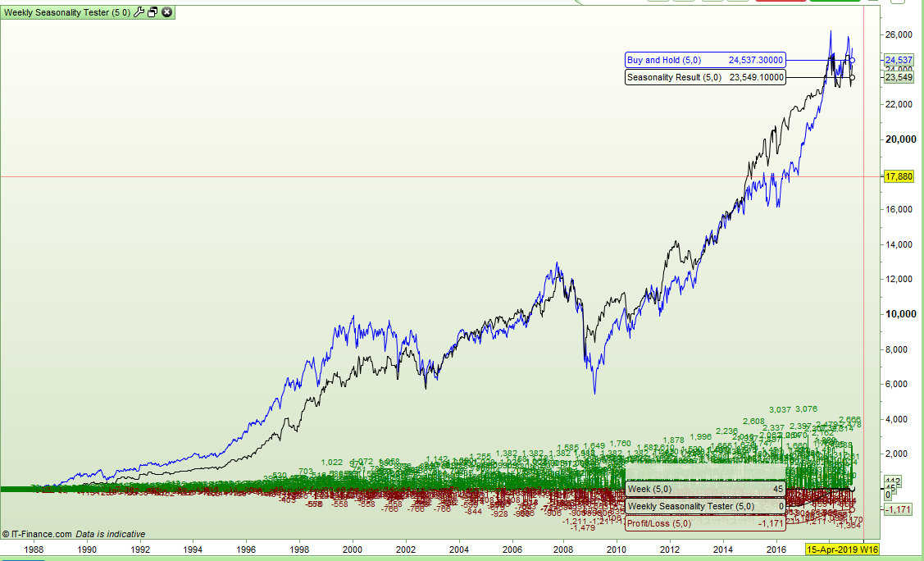Click the 2010 year label on time axis
The image size is (924, 561).
(617, 550)
